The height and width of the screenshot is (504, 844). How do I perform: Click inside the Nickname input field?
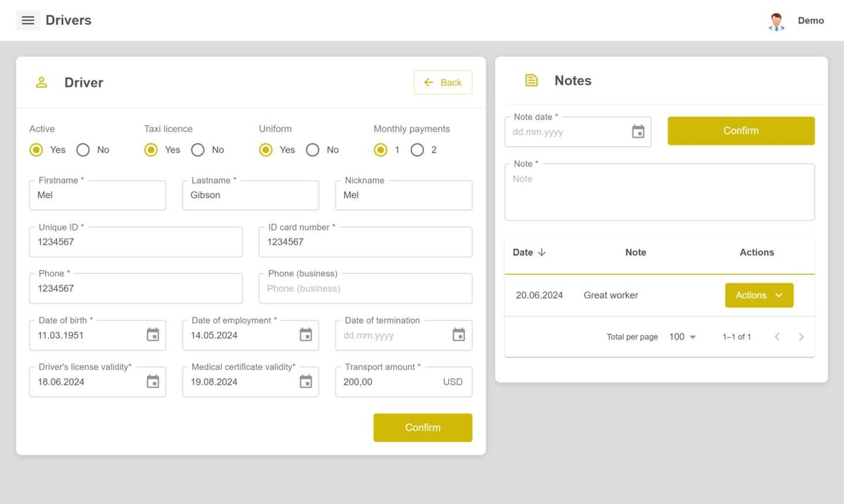coord(403,195)
